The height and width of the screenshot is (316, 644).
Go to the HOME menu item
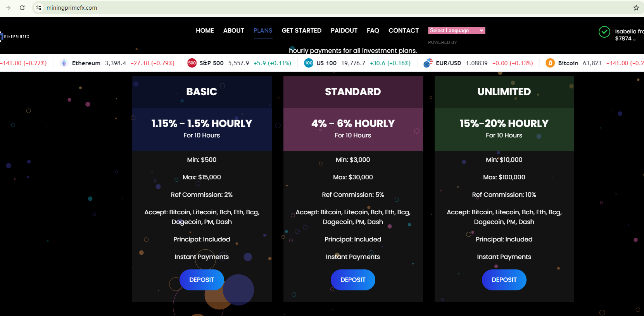pos(205,31)
